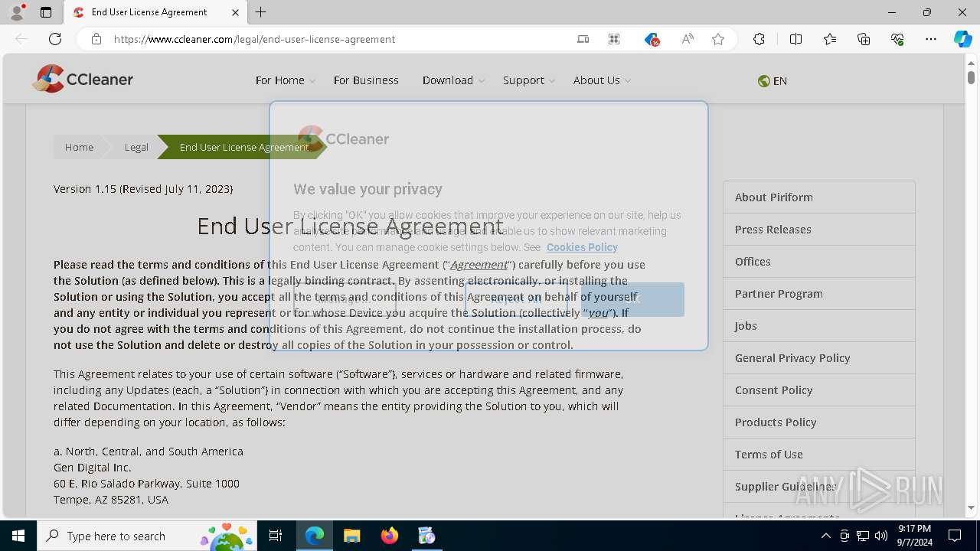Open the Collections icon

pos(864,39)
